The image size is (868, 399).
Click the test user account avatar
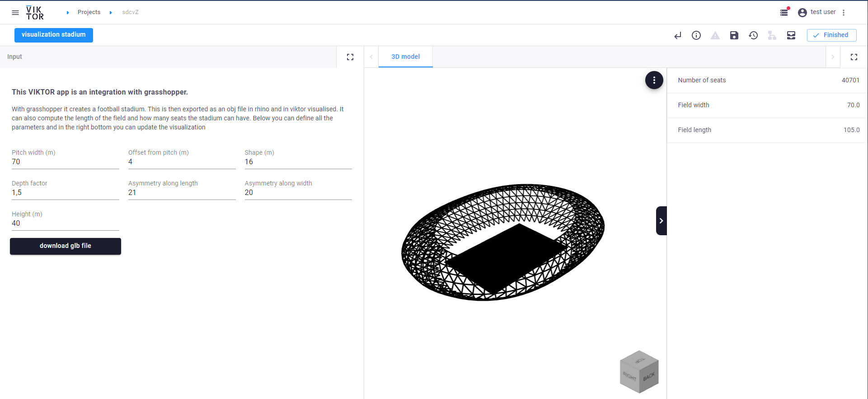pos(802,13)
